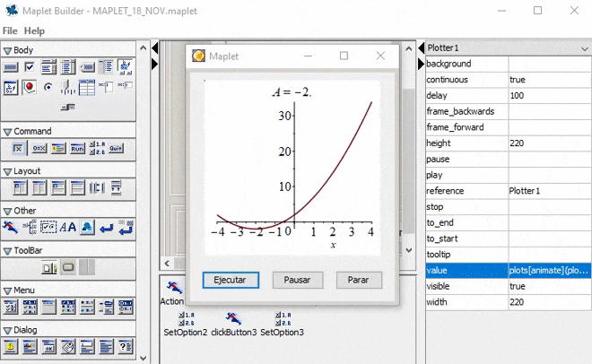Select the CheckBox element in Body palette

click(29, 66)
